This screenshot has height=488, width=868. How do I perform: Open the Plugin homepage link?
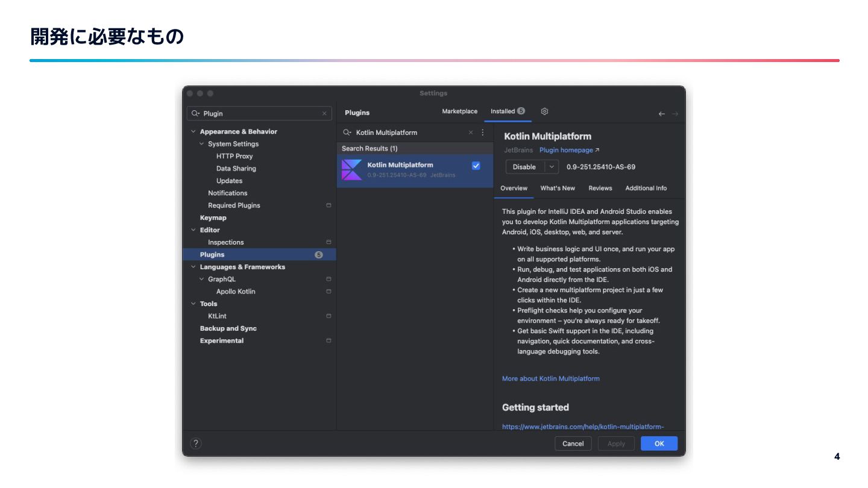click(x=569, y=150)
